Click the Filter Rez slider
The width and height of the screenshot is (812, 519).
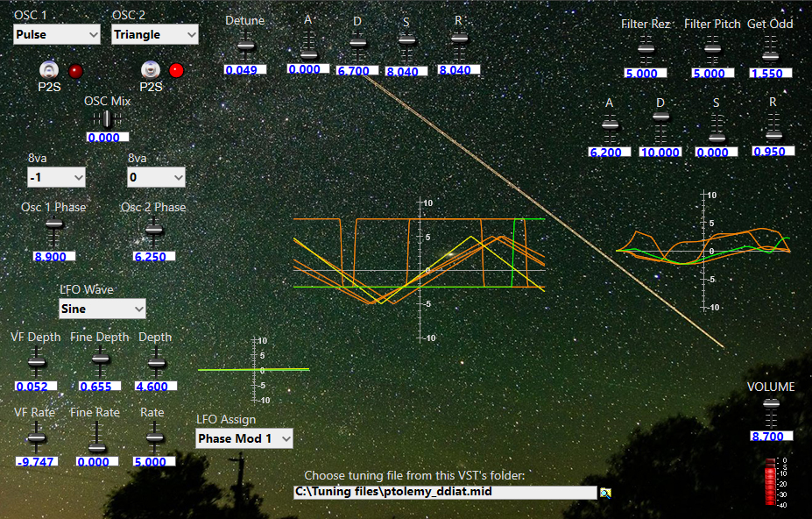click(x=646, y=50)
